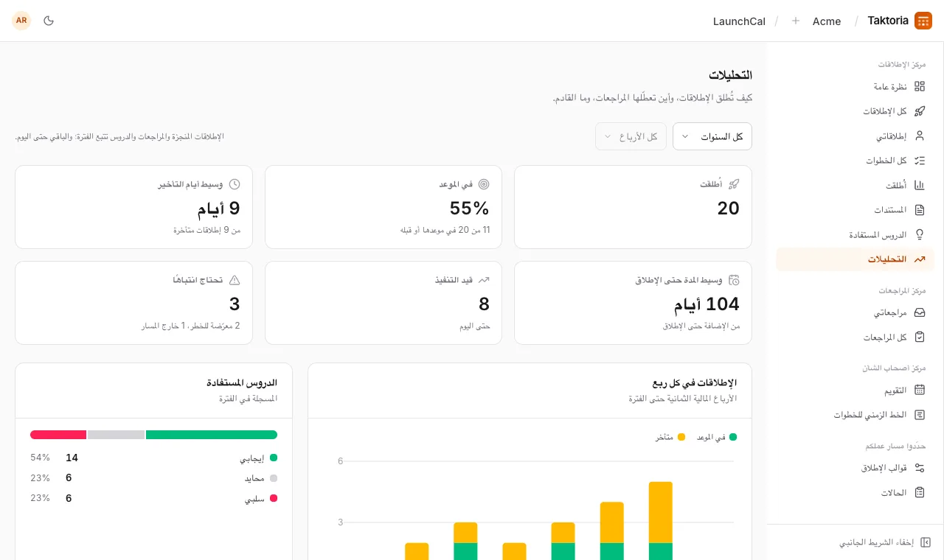944x560 pixels.
Task: Open the AR user avatar menu
Action: tap(21, 21)
